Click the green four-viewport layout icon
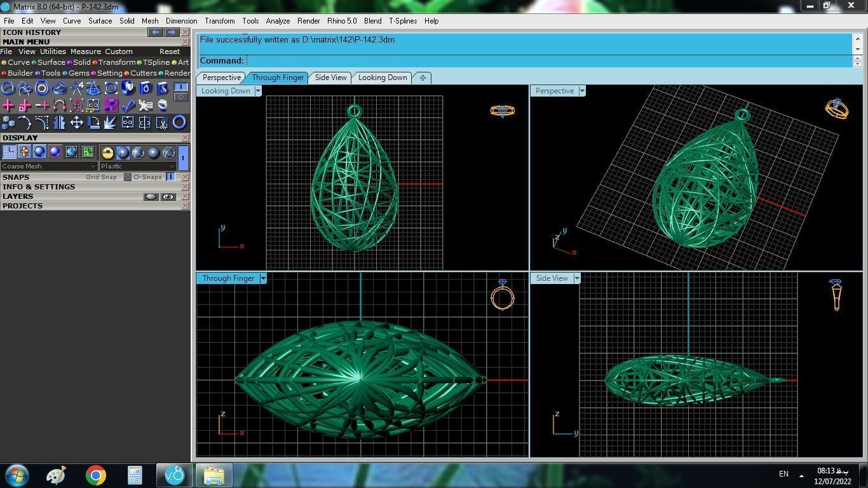This screenshot has height=488, width=868. 88,152
